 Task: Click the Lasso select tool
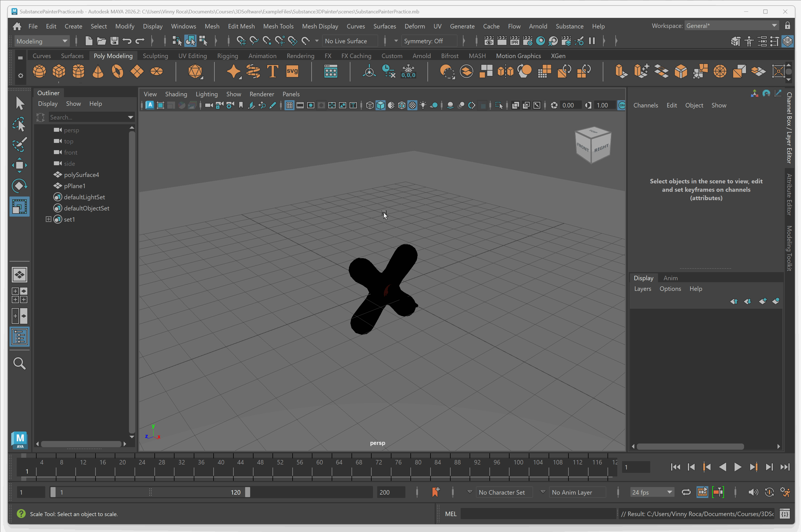point(19,124)
